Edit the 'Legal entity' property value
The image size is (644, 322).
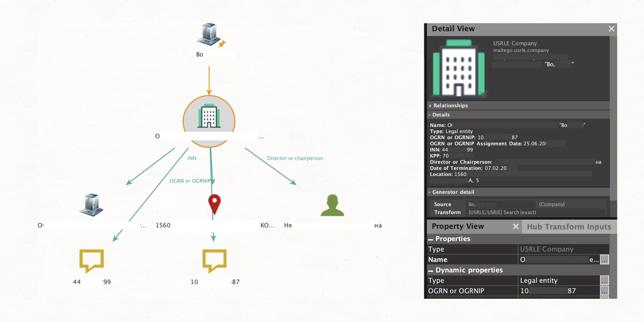[x=559, y=280]
